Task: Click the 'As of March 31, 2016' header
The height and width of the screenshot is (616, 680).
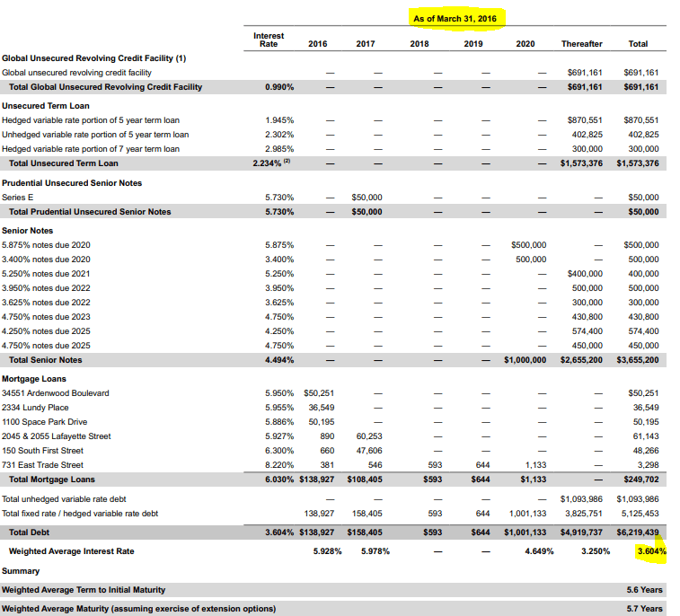Action: [455, 19]
